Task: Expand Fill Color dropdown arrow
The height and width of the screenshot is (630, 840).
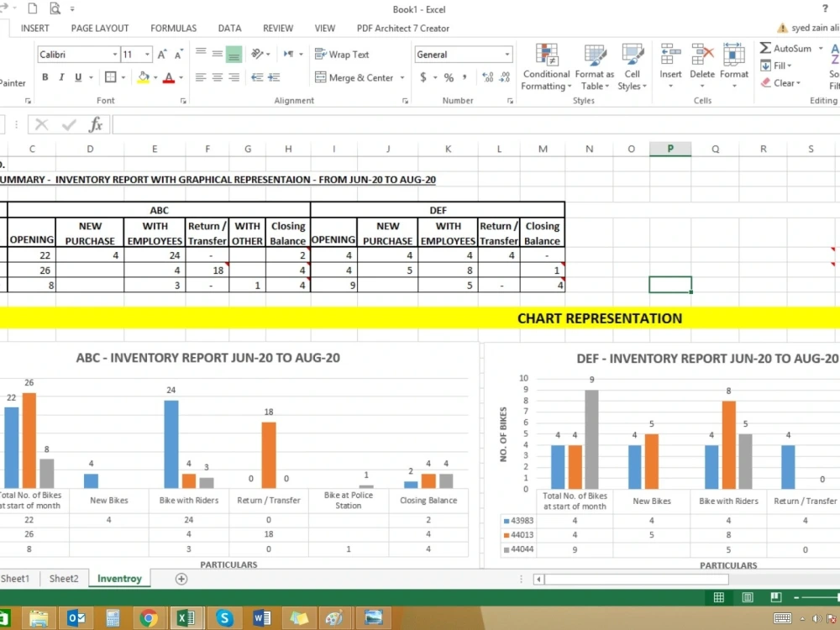Action: coord(155,77)
